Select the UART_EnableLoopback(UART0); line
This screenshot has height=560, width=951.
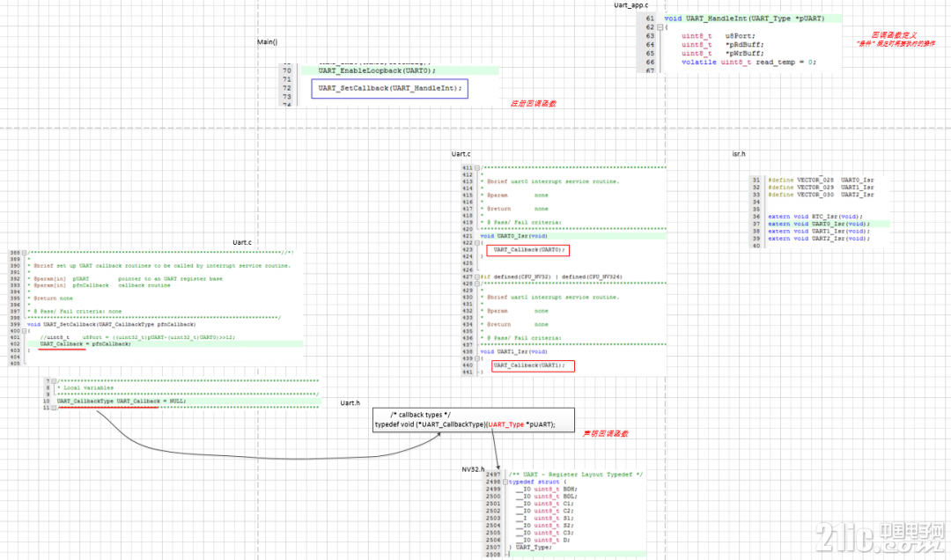[377, 70]
